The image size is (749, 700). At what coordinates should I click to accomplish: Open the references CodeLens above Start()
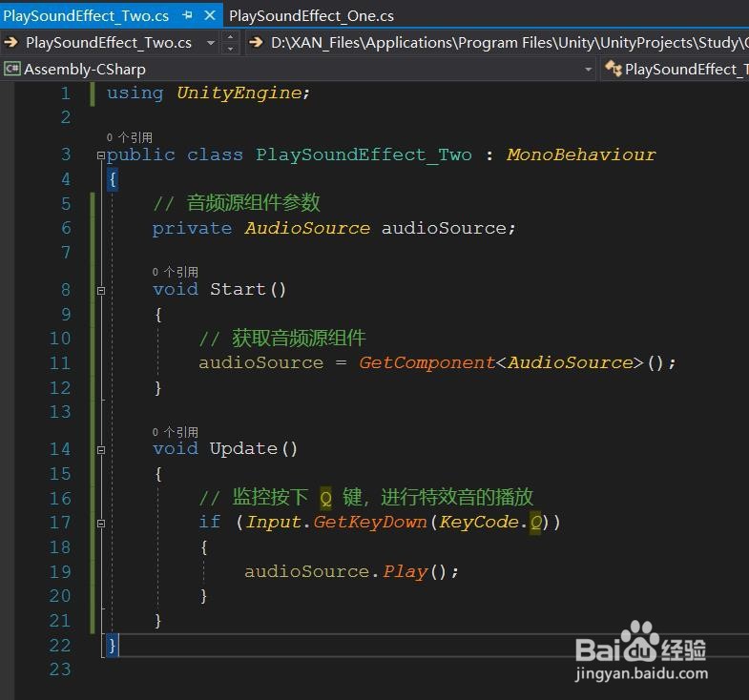(x=176, y=272)
